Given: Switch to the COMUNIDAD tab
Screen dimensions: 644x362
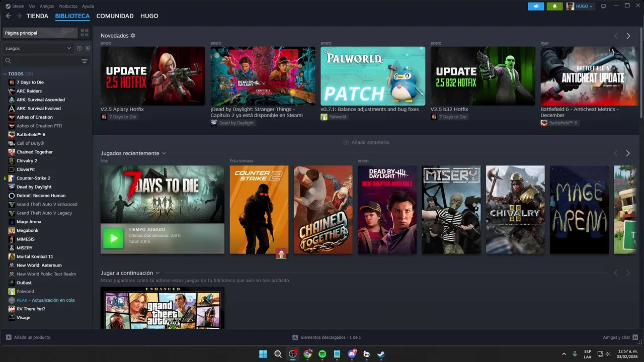Looking at the screenshot, I should 115,16.
